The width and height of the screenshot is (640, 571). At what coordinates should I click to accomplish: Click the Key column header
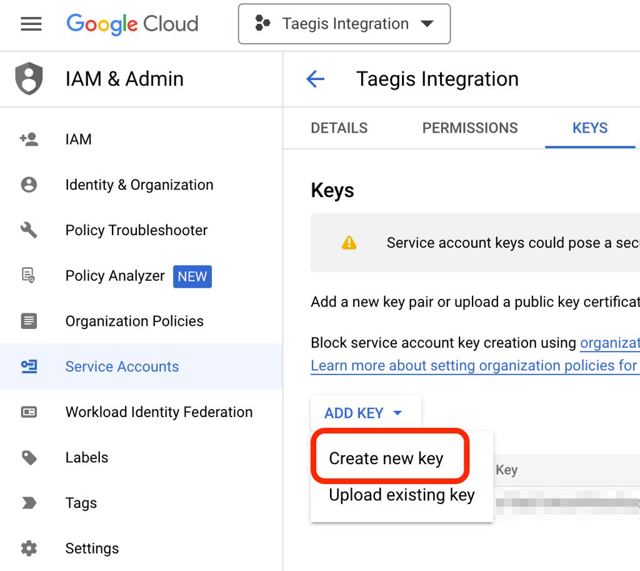point(507,470)
